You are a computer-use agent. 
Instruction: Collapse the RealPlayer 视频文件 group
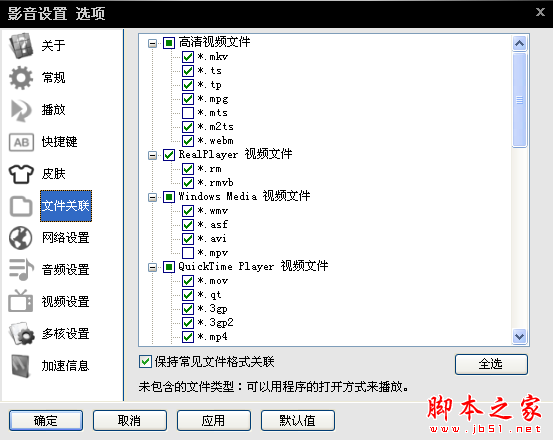click(152, 155)
